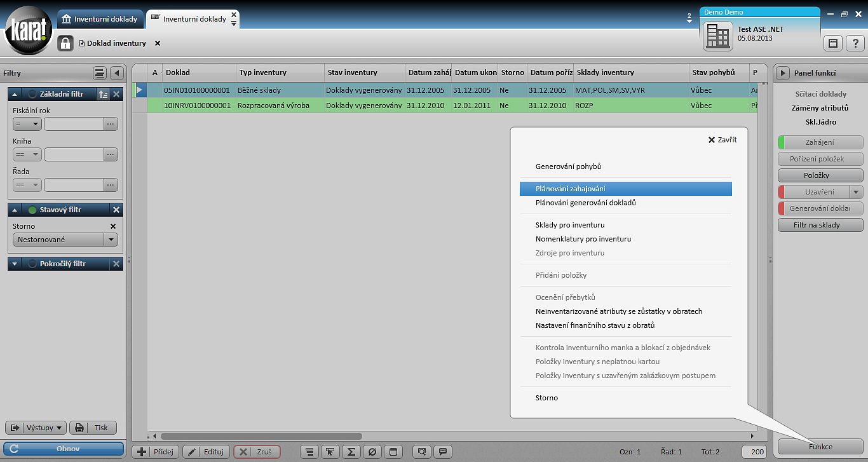
Task: Click the comment bubble icon in bottom toolbar
Action: pyautogui.click(x=443, y=452)
